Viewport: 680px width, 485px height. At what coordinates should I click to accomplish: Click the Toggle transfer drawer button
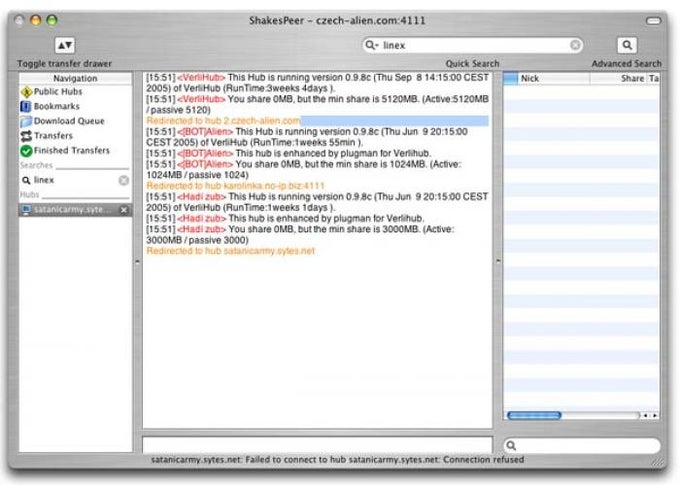pyautogui.click(x=65, y=45)
